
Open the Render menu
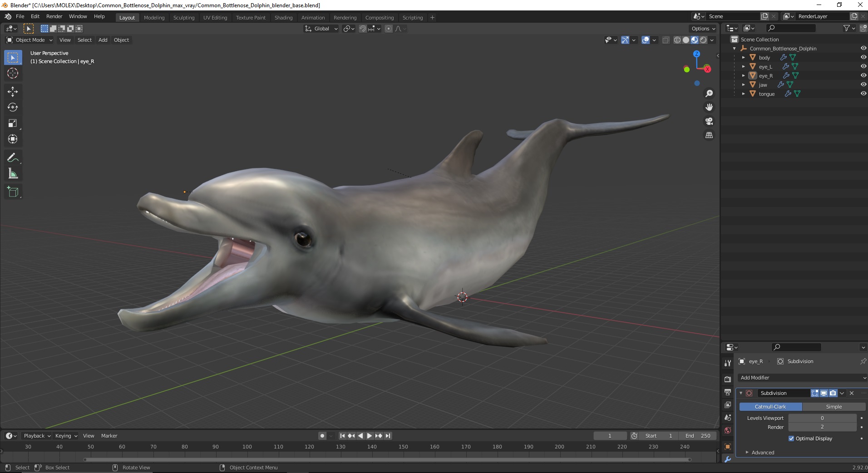tap(54, 16)
